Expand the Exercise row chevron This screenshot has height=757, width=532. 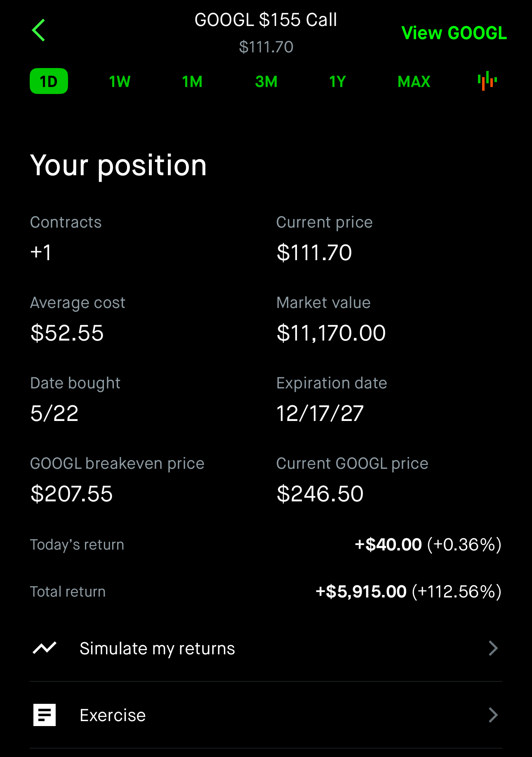tap(493, 715)
